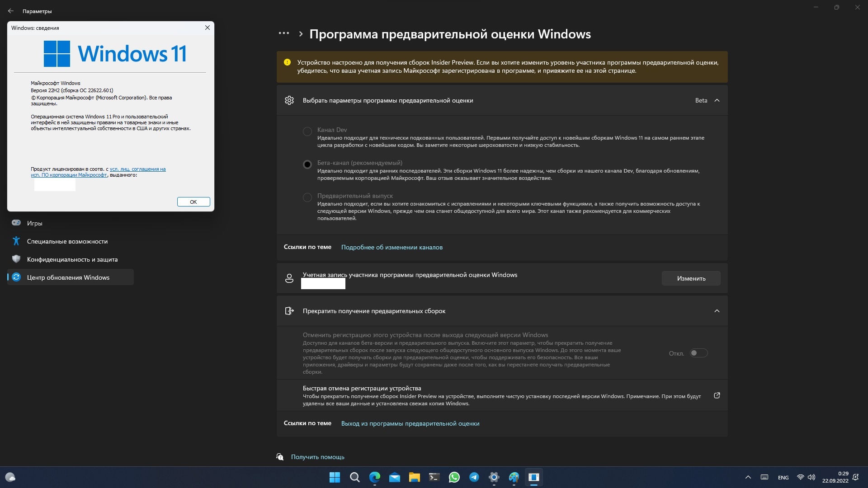Open Wi-Fi network quick settings

pos(801,477)
